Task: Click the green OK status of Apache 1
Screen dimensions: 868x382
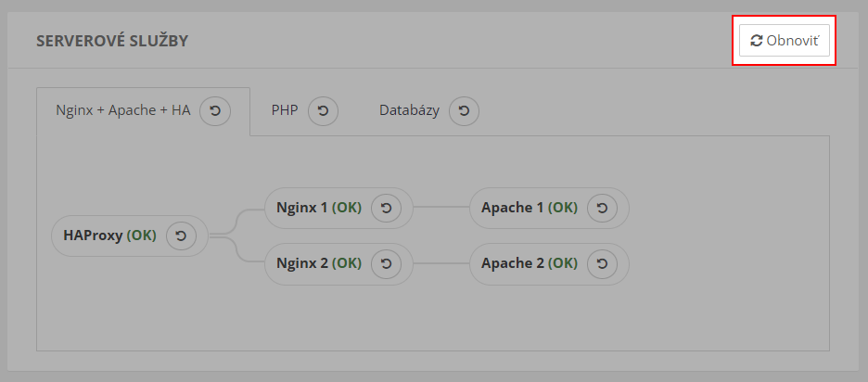Action: 563,209
